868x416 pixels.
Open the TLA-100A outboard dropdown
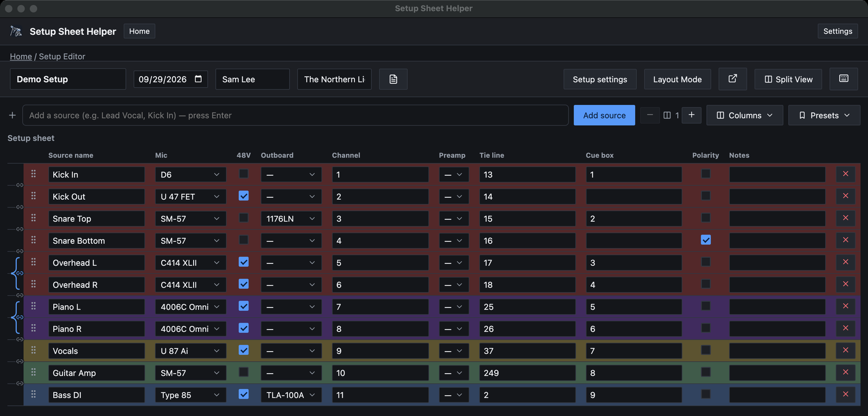pos(291,395)
